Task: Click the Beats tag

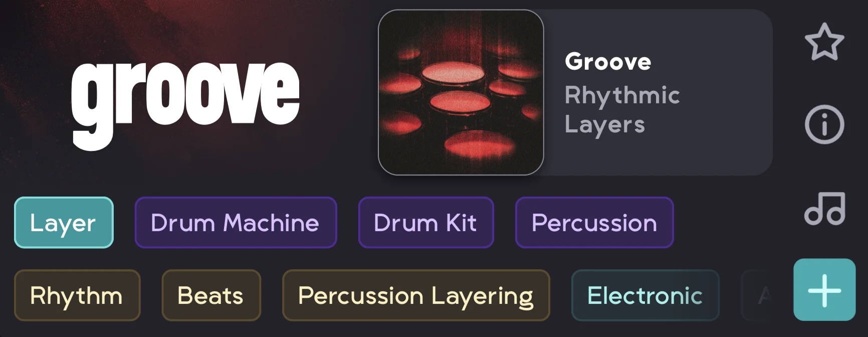Action: [211, 295]
